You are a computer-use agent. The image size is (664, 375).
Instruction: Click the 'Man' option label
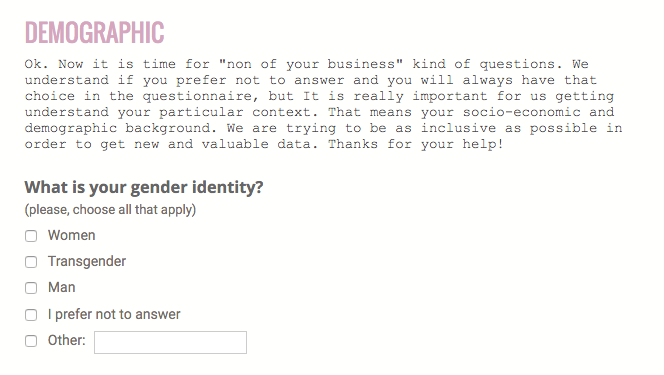tap(62, 287)
